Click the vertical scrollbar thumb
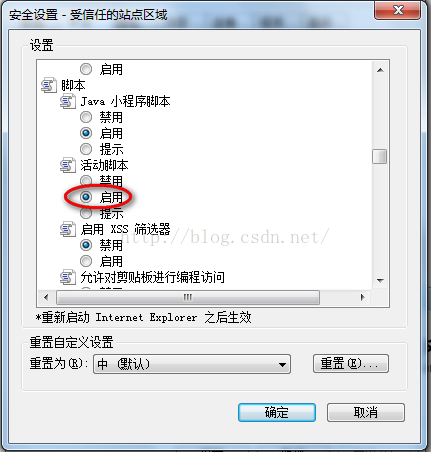Screen dimensions: 431x452 [x=380, y=157]
